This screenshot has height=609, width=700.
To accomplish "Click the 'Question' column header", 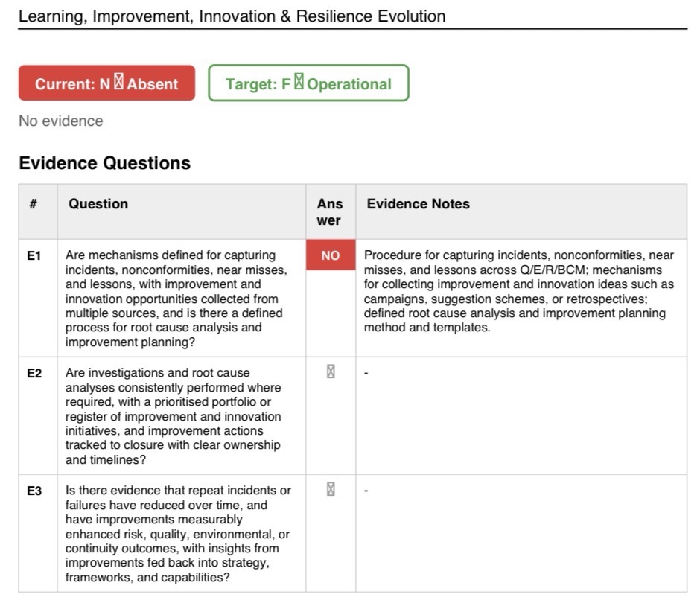I will (98, 204).
